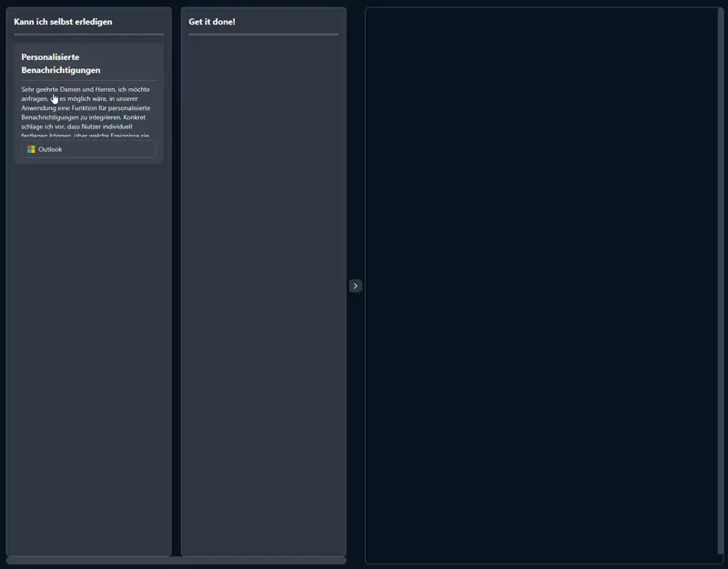Image resolution: width=728 pixels, height=569 pixels.
Task: Click the divider under 'Kann ich selbst erledigen'
Action: coord(88,35)
